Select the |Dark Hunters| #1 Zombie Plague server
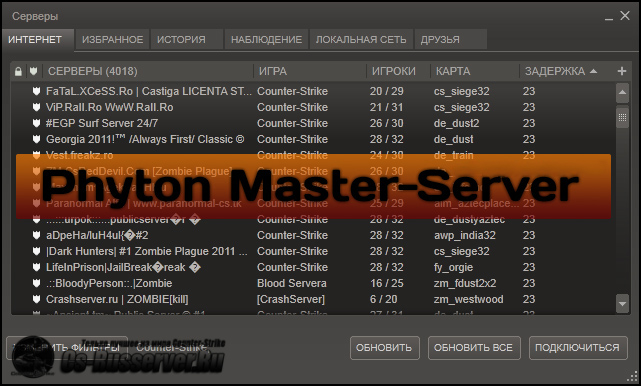The image size is (641, 386). coord(313,251)
